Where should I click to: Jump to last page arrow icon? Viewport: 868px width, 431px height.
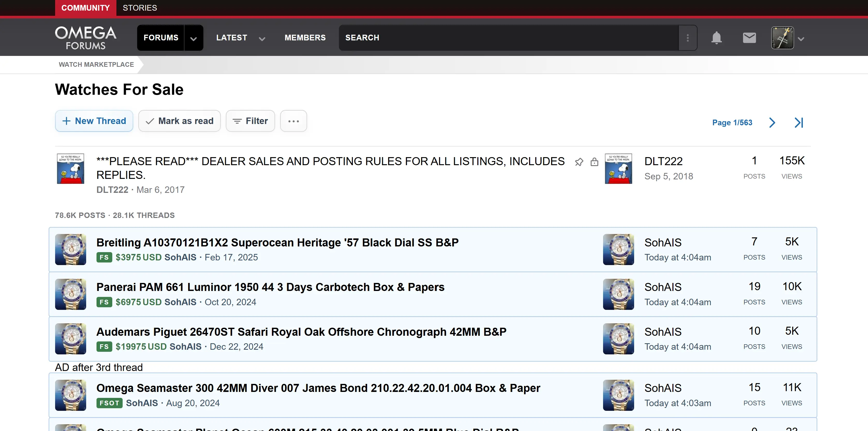[799, 123]
